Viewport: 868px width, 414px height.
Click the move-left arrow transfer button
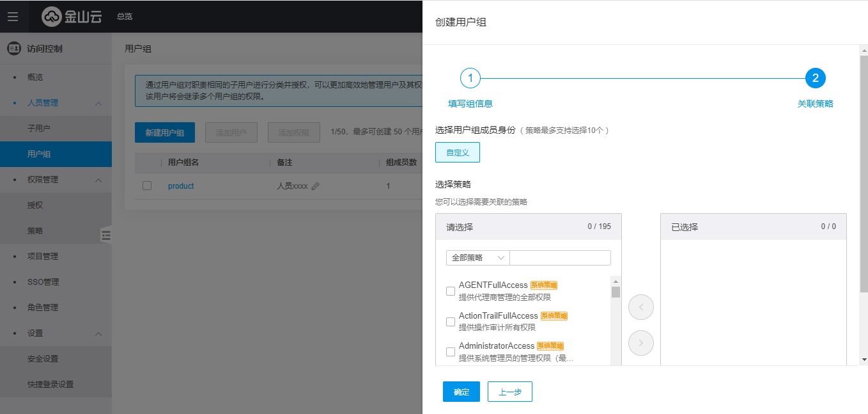click(x=641, y=308)
